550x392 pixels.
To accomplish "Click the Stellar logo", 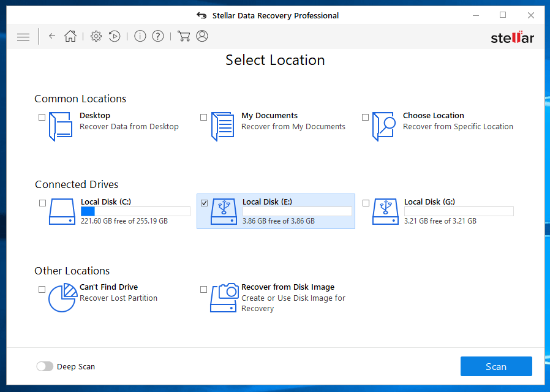I will pyautogui.click(x=512, y=37).
